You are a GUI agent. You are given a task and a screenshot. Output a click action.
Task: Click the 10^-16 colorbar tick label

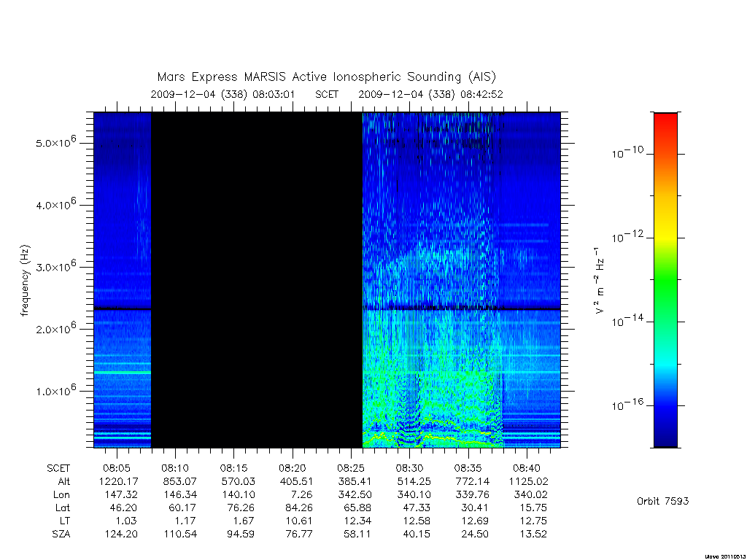point(627,405)
